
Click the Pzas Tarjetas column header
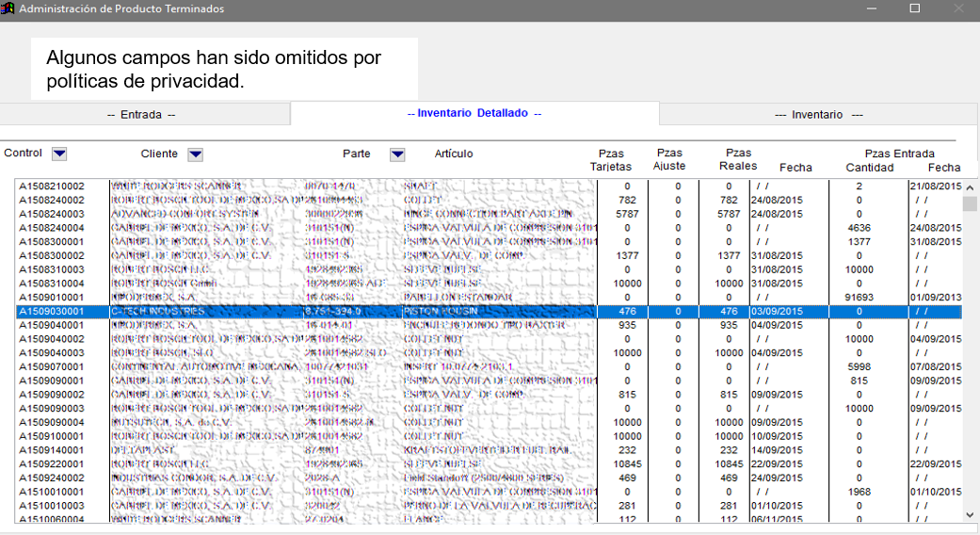click(611, 160)
